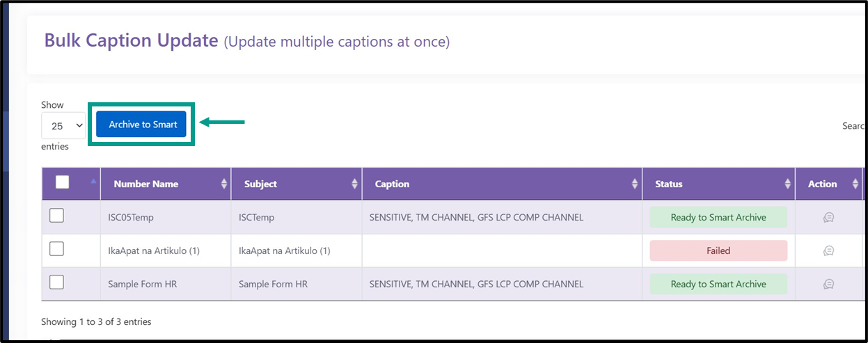Sort by Action column arrows

(x=855, y=184)
